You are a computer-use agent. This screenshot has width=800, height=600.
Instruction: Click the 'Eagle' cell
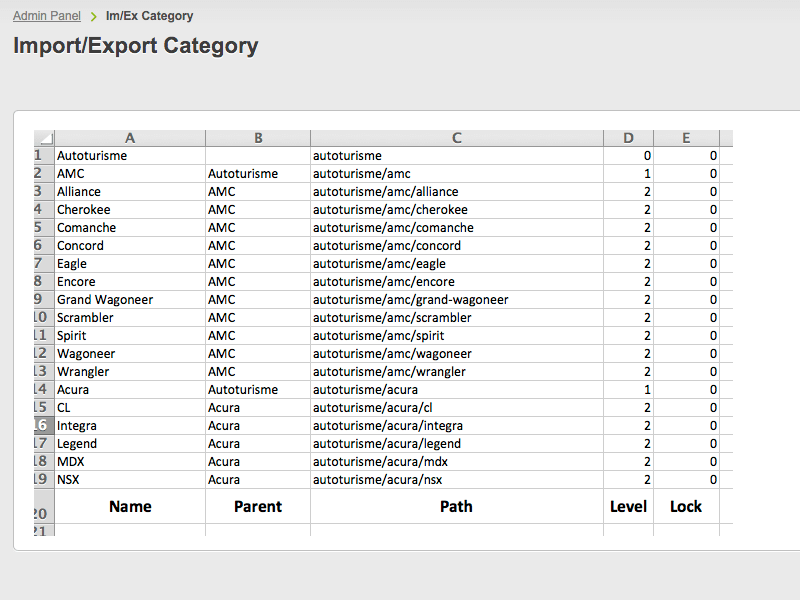click(x=130, y=264)
